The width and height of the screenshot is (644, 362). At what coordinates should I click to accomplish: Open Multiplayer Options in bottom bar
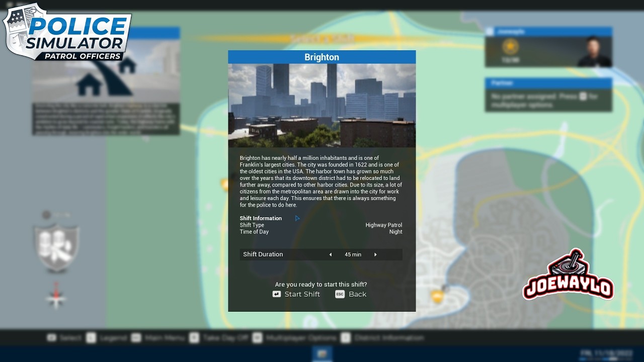click(294, 338)
